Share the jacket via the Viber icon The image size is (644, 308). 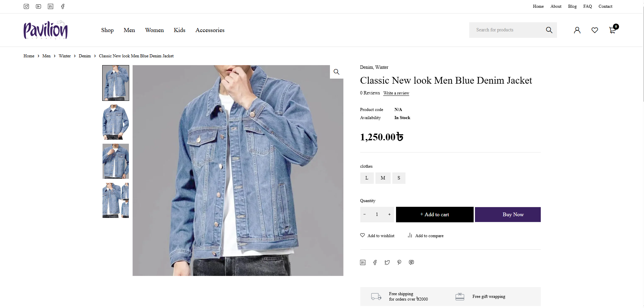411,262
